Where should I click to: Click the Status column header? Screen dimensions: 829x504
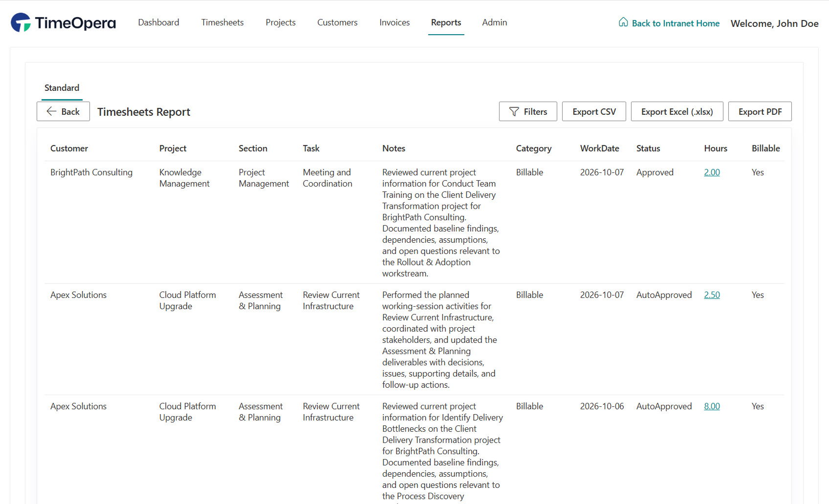648,148
